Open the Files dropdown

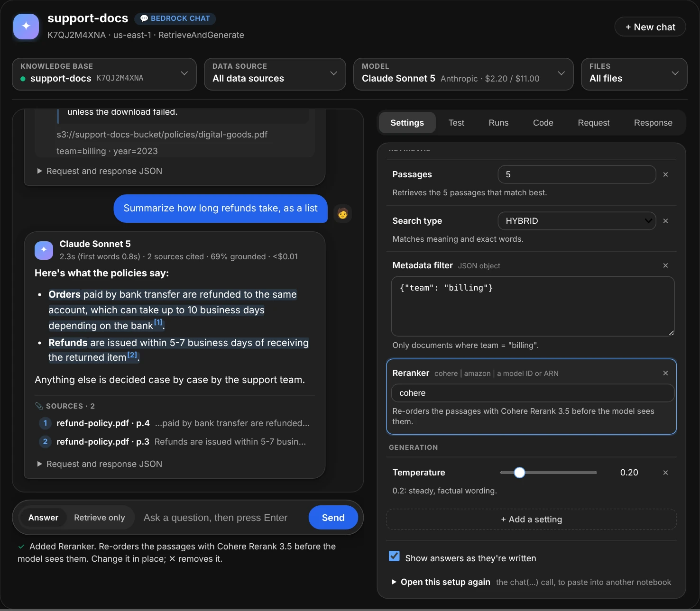634,74
